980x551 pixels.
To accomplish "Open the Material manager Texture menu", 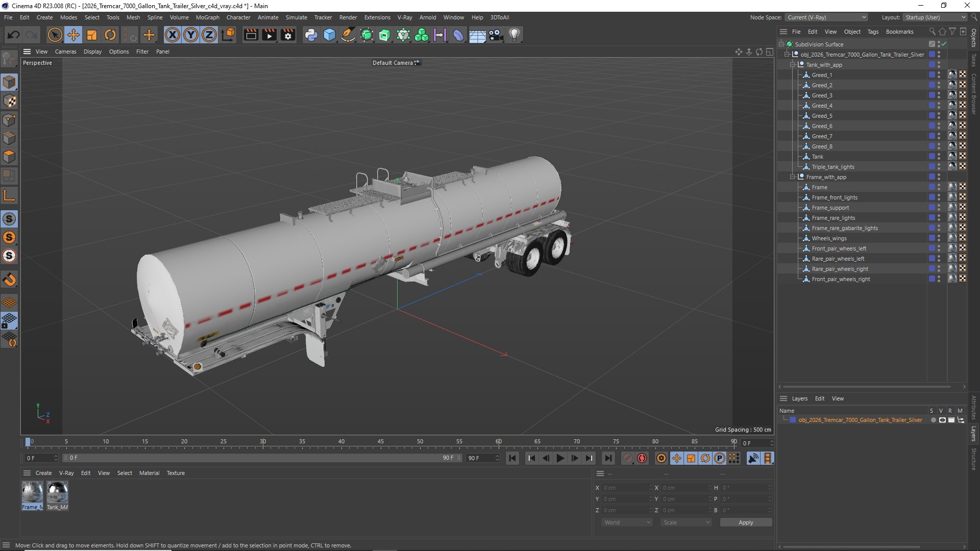I will pyautogui.click(x=176, y=473).
